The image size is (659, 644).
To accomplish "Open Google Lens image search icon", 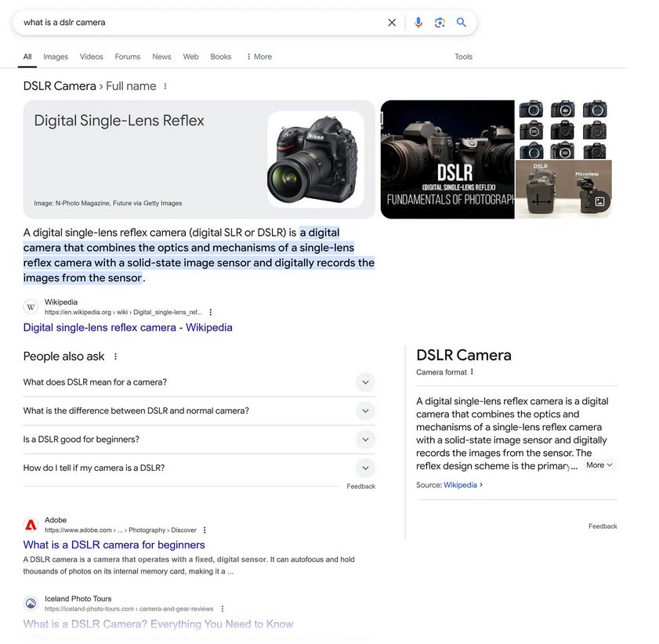I will click(440, 23).
